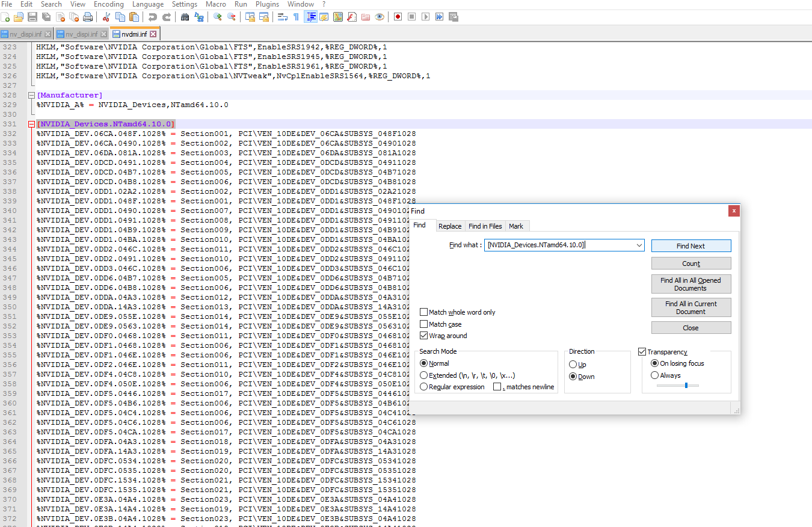Open the Search menu

[x=51, y=4]
